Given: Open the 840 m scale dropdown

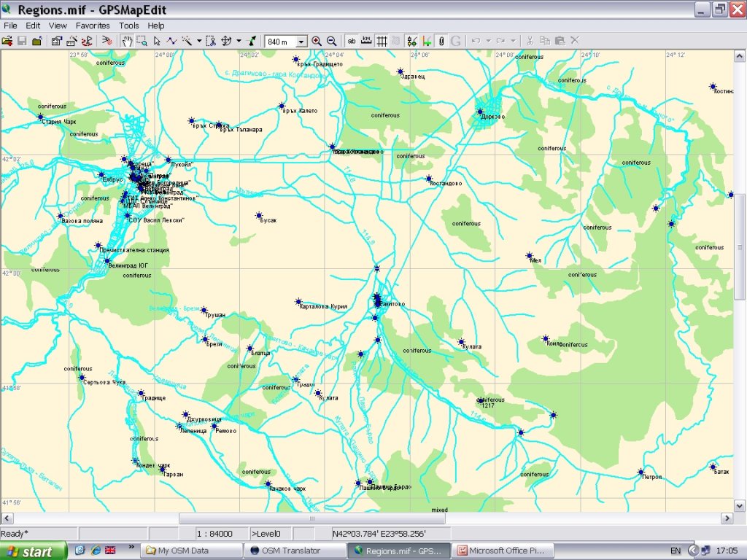Looking at the screenshot, I should click(301, 42).
